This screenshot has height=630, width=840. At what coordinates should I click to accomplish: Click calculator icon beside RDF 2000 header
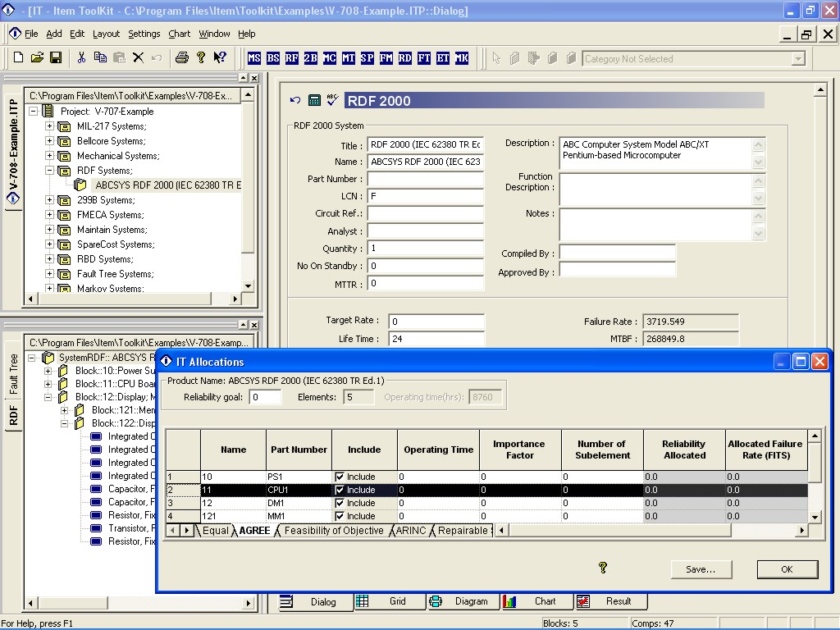point(314,100)
